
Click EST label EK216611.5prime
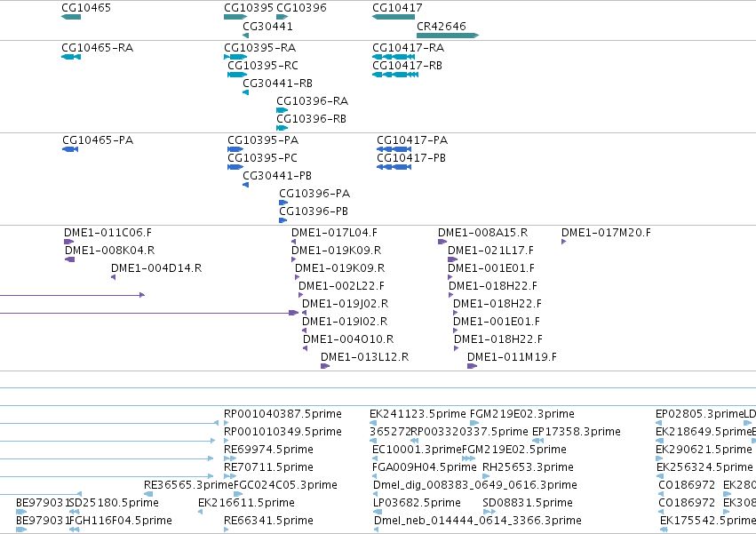[246, 503]
